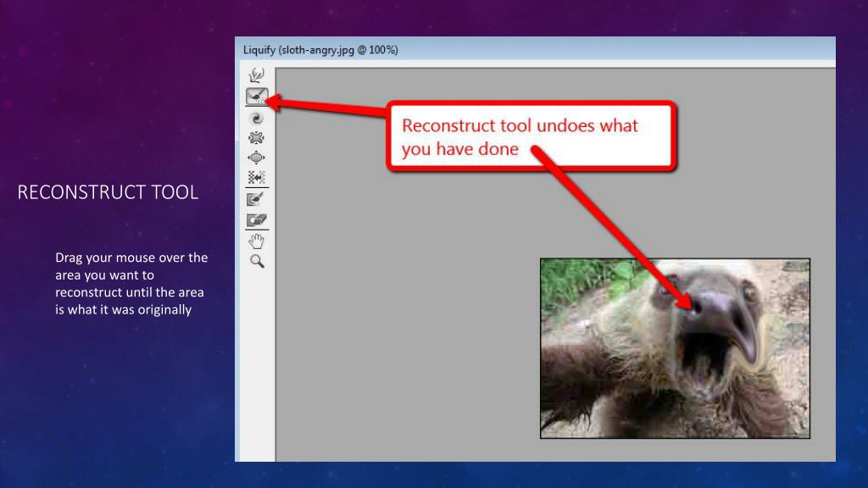This screenshot has height=488, width=868.
Task: Click the Liquify (sloth-angry.jpg @ 100%) title
Action: [320, 50]
